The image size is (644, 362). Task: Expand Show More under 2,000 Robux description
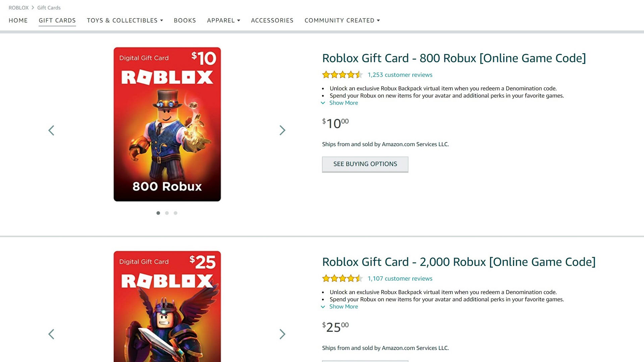point(343,307)
